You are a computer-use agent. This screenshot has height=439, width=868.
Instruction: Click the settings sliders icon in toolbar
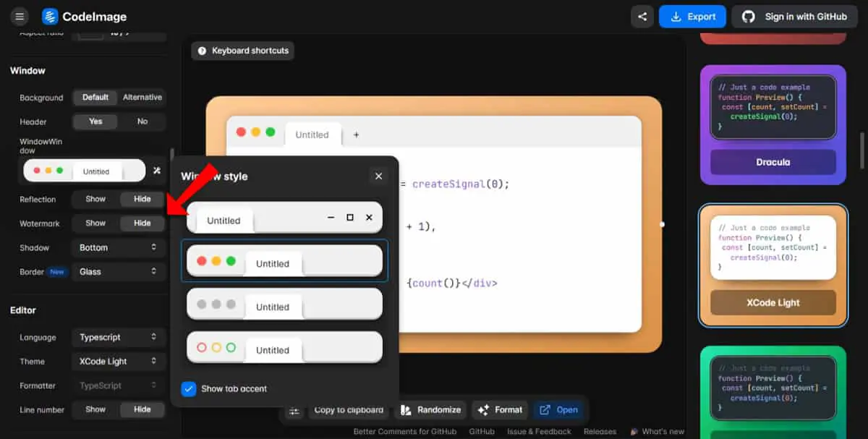point(294,410)
